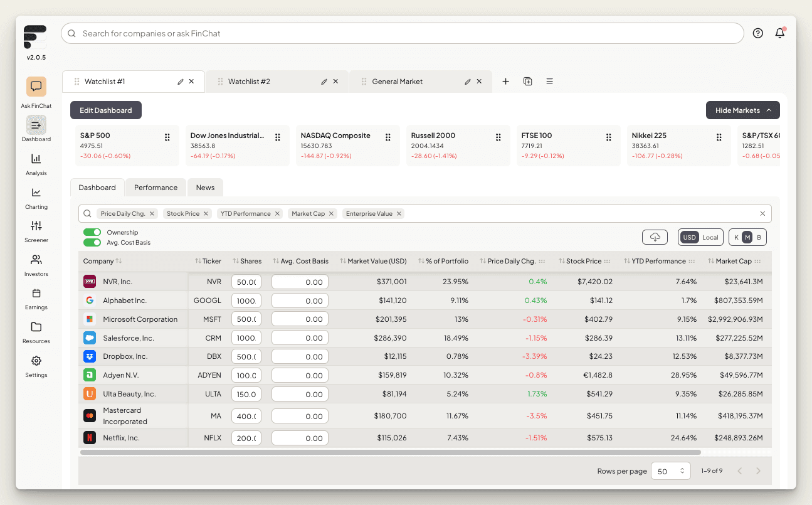Open Ask FinChat from sidebar

click(36, 87)
